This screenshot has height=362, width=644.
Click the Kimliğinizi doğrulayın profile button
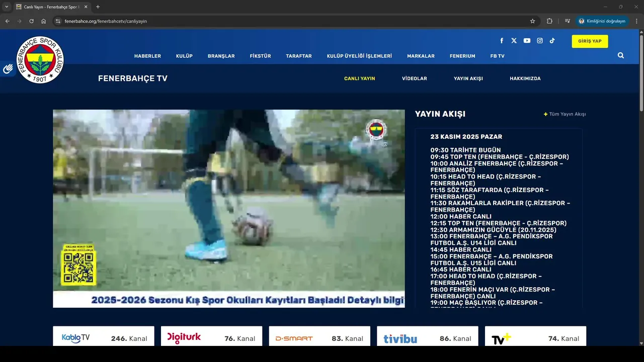(x=602, y=21)
